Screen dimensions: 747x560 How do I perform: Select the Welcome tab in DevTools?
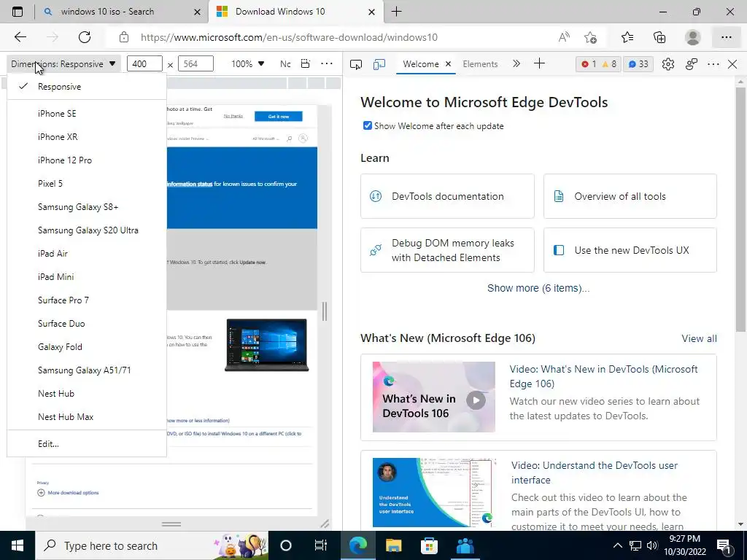point(421,64)
